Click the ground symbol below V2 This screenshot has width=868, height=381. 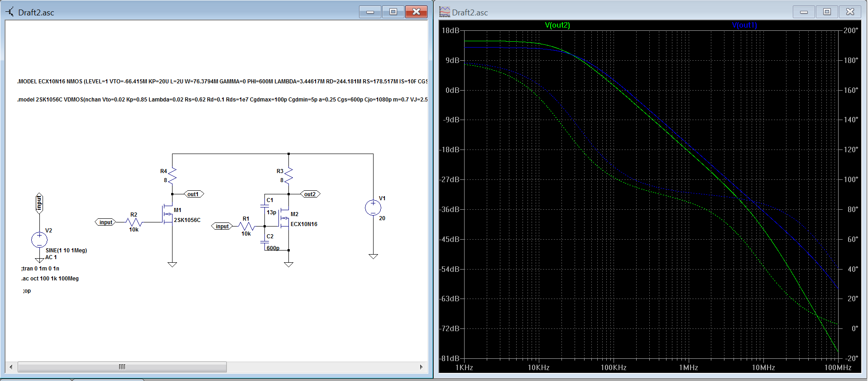pyautogui.click(x=39, y=260)
